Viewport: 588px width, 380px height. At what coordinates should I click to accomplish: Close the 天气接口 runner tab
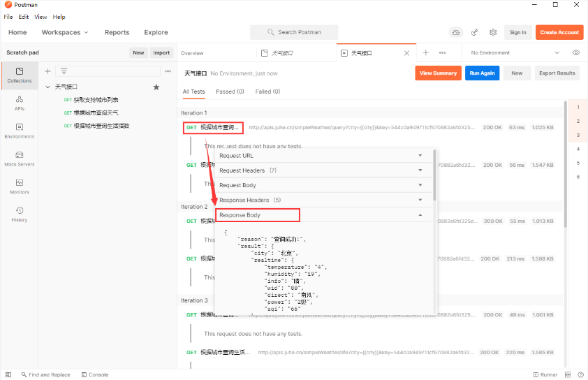coord(406,53)
